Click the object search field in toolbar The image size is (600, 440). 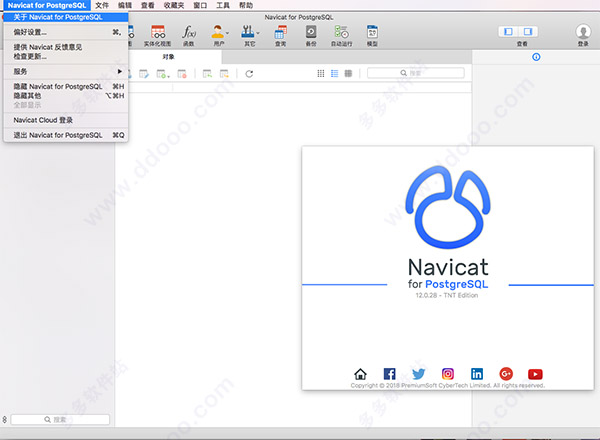click(416, 73)
